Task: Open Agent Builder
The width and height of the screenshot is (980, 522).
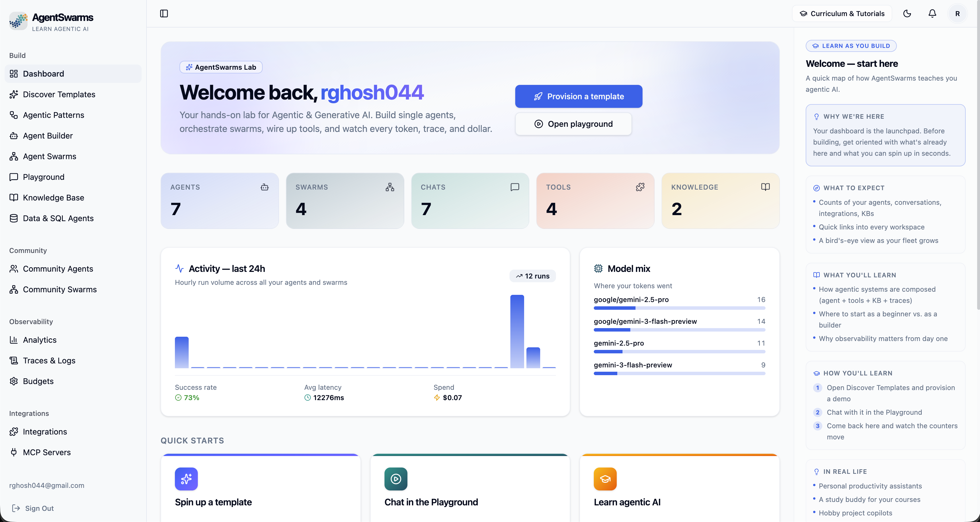Action: tap(47, 135)
